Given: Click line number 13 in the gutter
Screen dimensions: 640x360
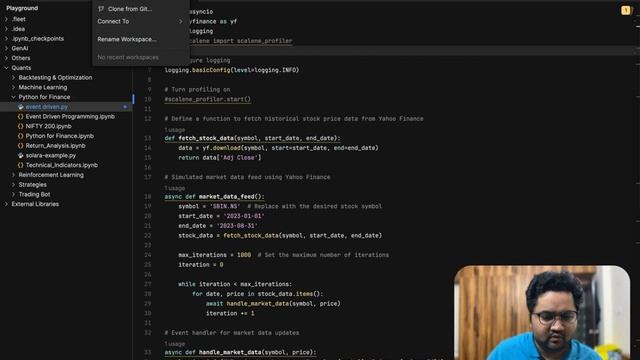Looking at the screenshot, I should click(x=148, y=138).
